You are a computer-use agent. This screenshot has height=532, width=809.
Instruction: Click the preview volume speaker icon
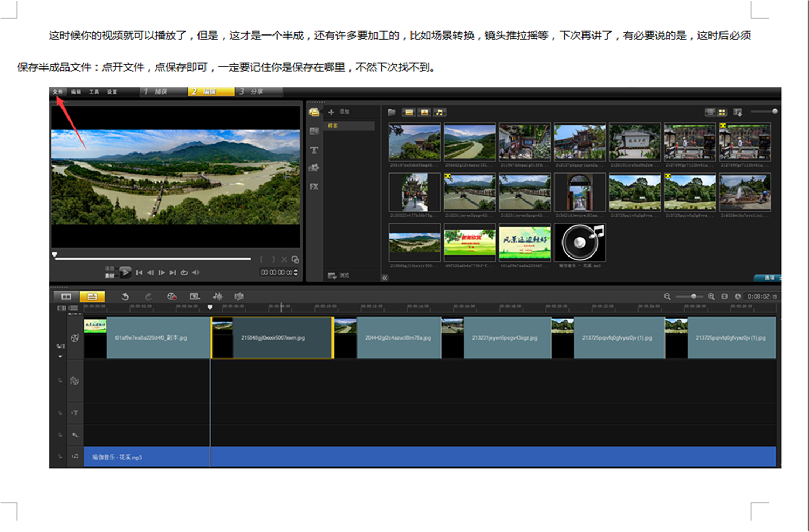pos(195,273)
